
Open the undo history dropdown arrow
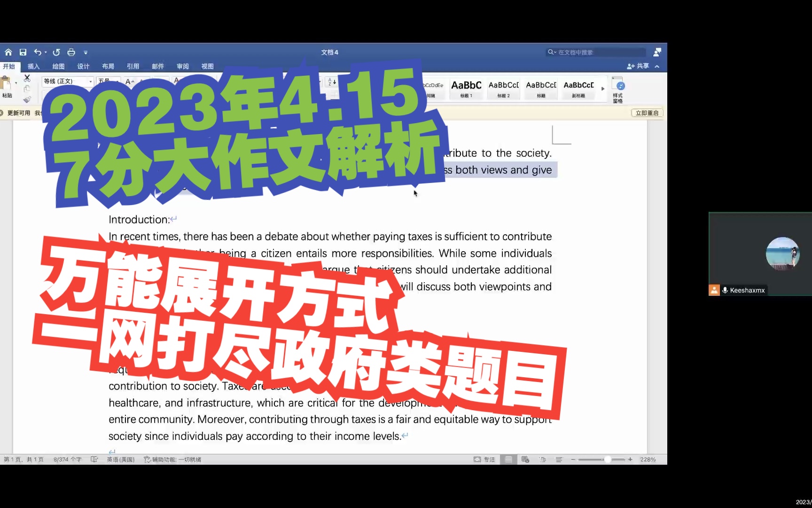point(46,52)
